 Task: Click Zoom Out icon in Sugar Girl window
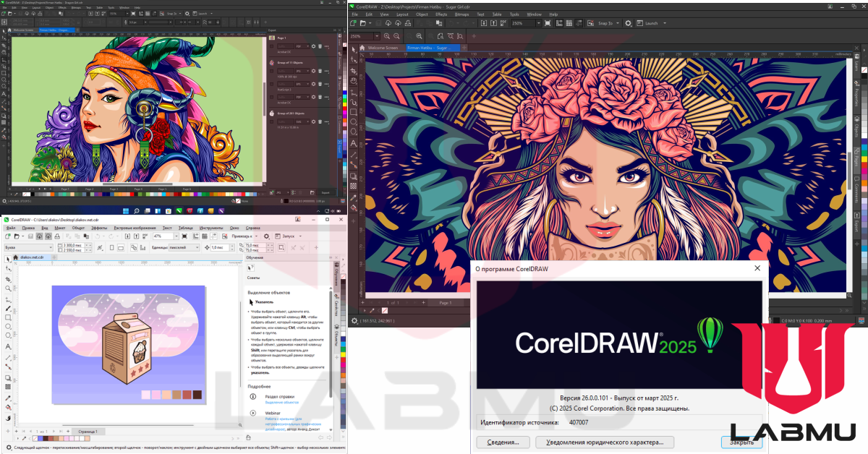point(396,36)
